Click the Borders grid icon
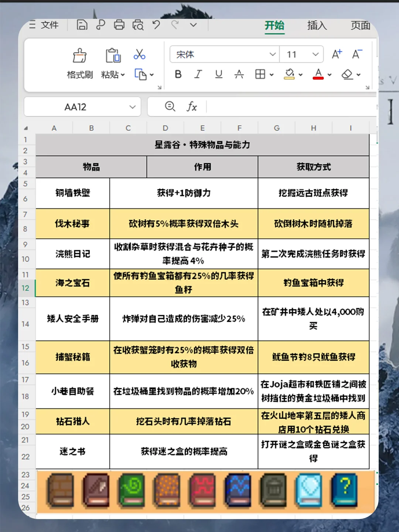 [260, 74]
